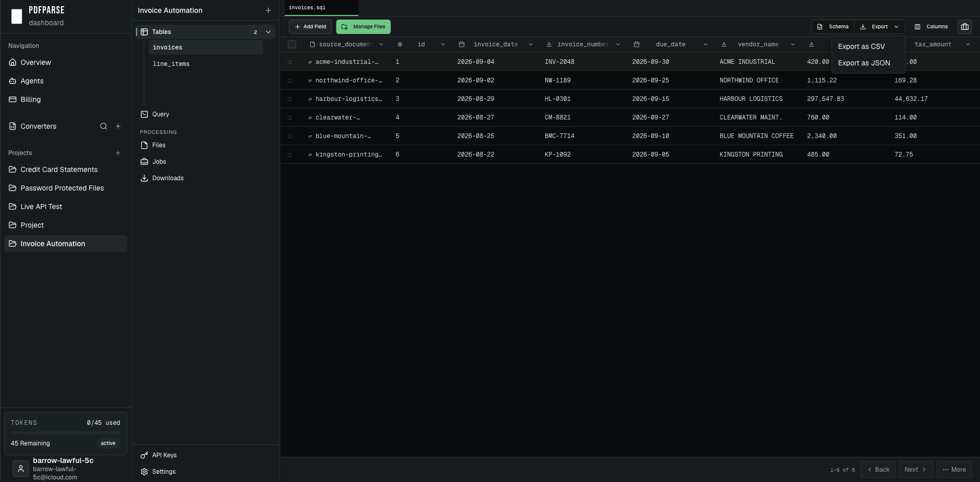Select row checkbox for clearwater
This screenshot has height=482, width=980.
click(x=290, y=117)
